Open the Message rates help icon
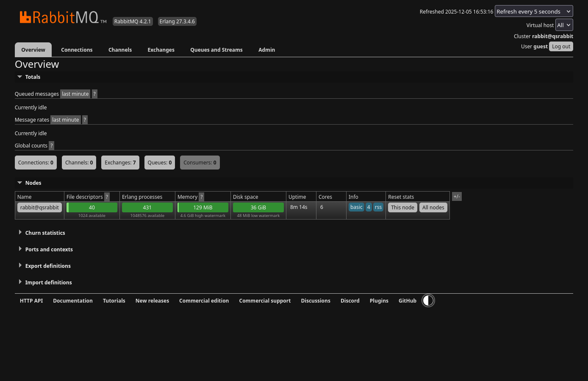The height and width of the screenshot is (381, 588). pos(85,120)
